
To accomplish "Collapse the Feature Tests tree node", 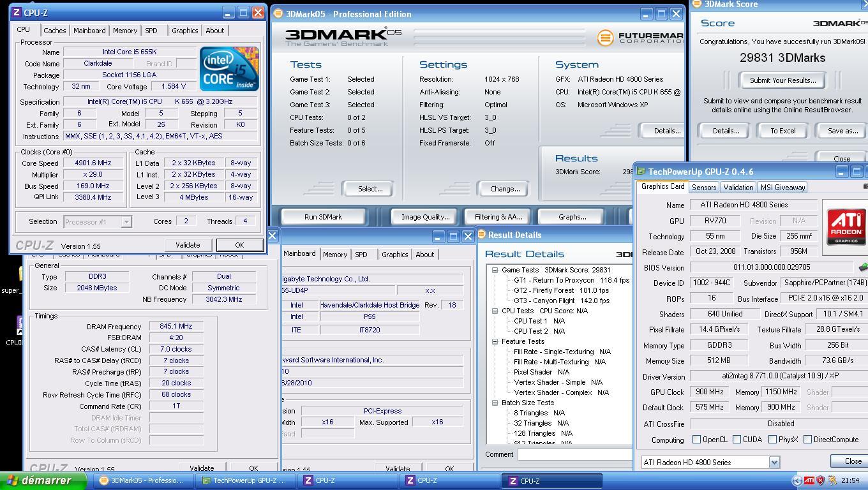I will coord(495,341).
